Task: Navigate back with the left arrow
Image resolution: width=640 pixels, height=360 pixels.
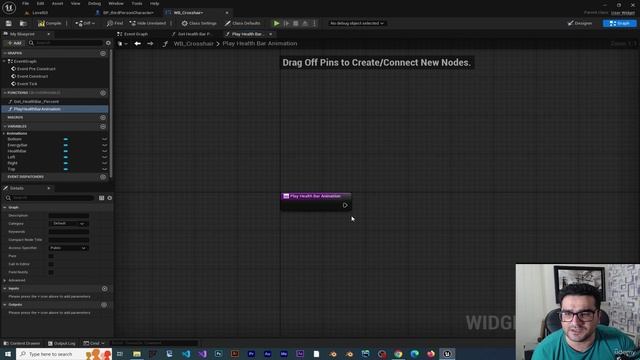Action: 138,44
